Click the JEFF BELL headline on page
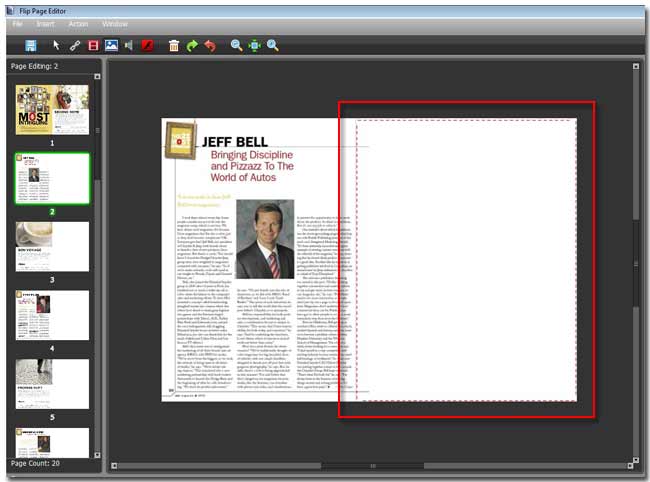 click(235, 142)
